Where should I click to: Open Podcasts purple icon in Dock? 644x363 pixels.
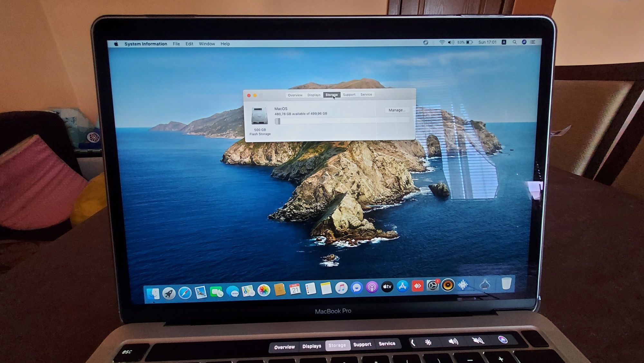coord(372,287)
